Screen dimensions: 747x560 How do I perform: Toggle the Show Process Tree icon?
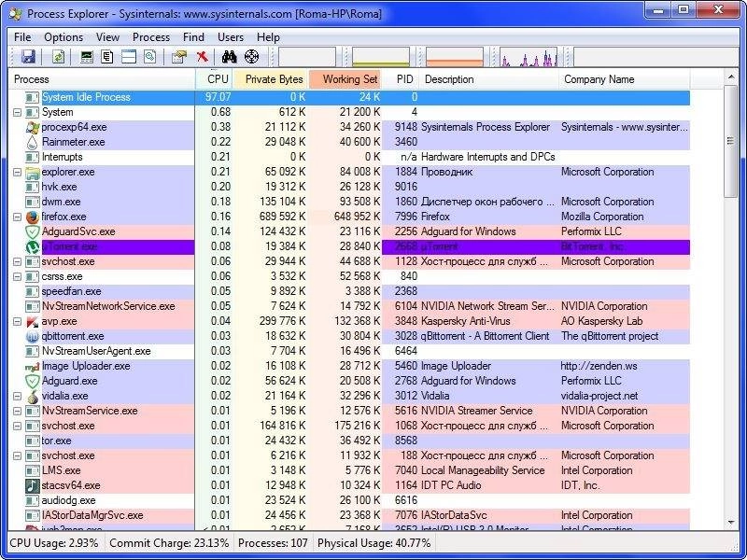point(107,57)
